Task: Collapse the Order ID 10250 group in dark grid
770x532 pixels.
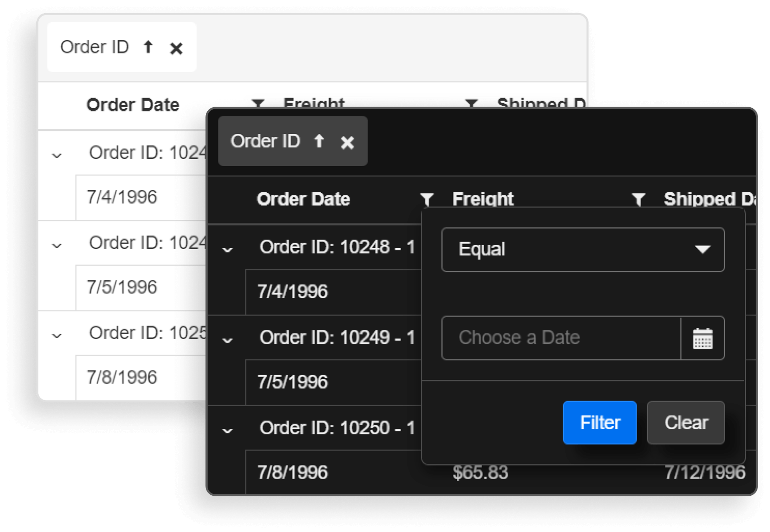Action: (x=227, y=430)
